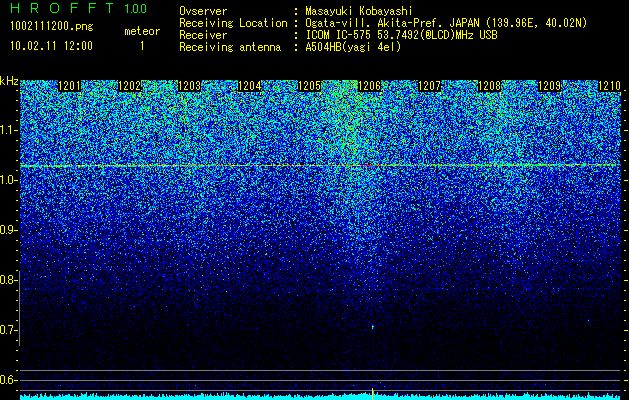
Task: Click the ICOM IC-575 receiver text
Action: [402, 35]
